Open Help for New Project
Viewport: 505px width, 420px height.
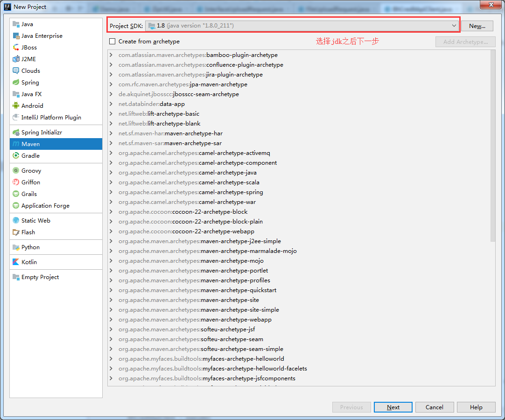pyautogui.click(x=476, y=407)
